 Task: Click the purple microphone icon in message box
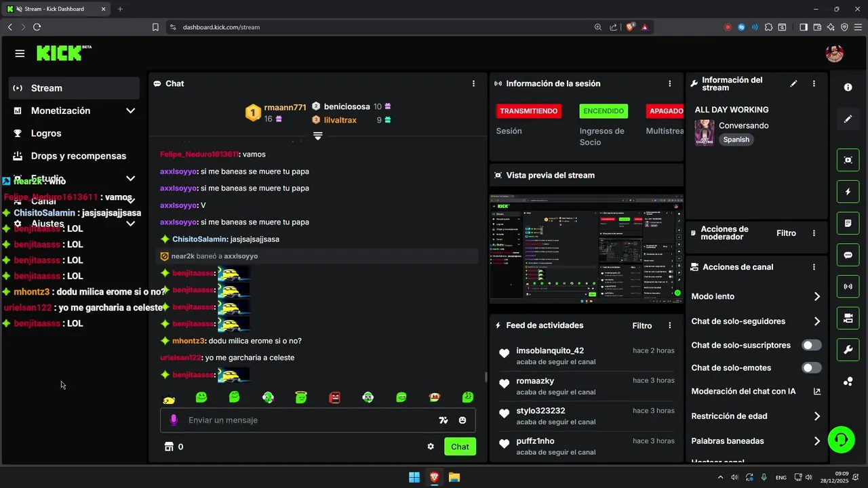(x=174, y=420)
